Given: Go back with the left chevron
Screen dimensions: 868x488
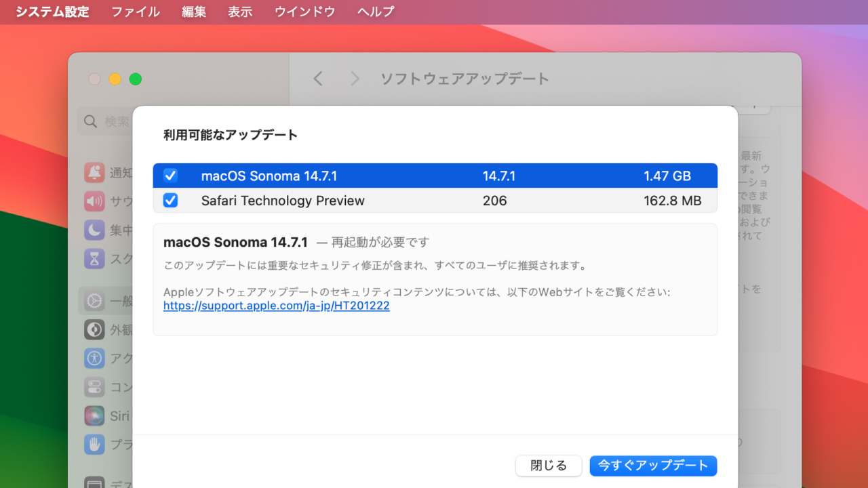Looking at the screenshot, I should [x=318, y=79].
